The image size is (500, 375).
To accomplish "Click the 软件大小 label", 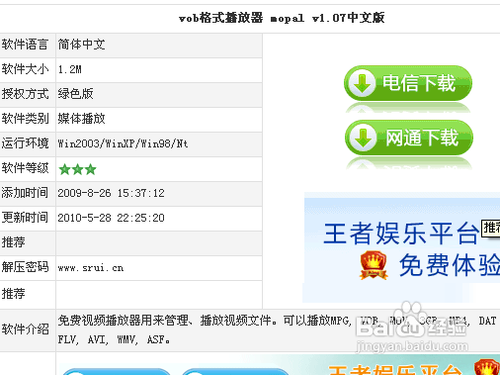I will (x=25, y=69).
